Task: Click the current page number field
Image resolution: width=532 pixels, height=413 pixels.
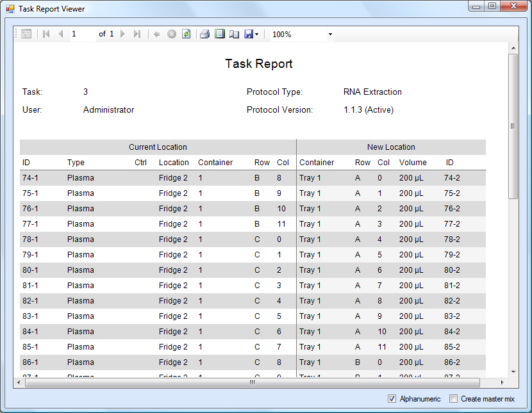Action: pos(83,34)
